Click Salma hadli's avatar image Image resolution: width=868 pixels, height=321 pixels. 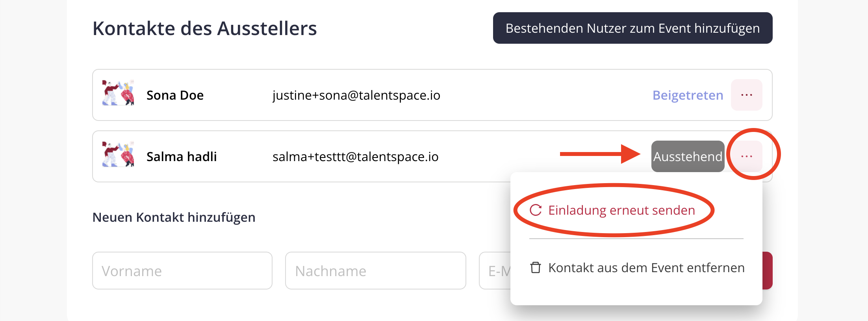point(118,154)
